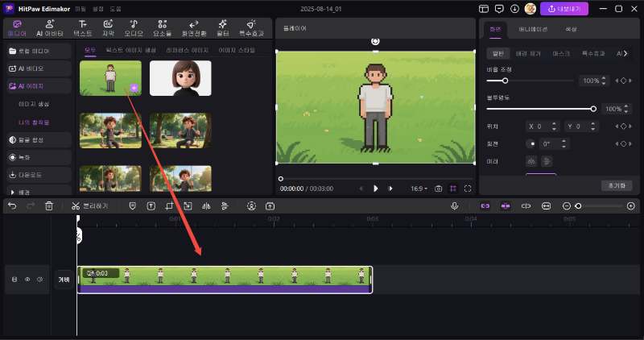Open My creations (나의 창작물) sub-item
This screenshot has height=340, width=644.
point(34,122)
